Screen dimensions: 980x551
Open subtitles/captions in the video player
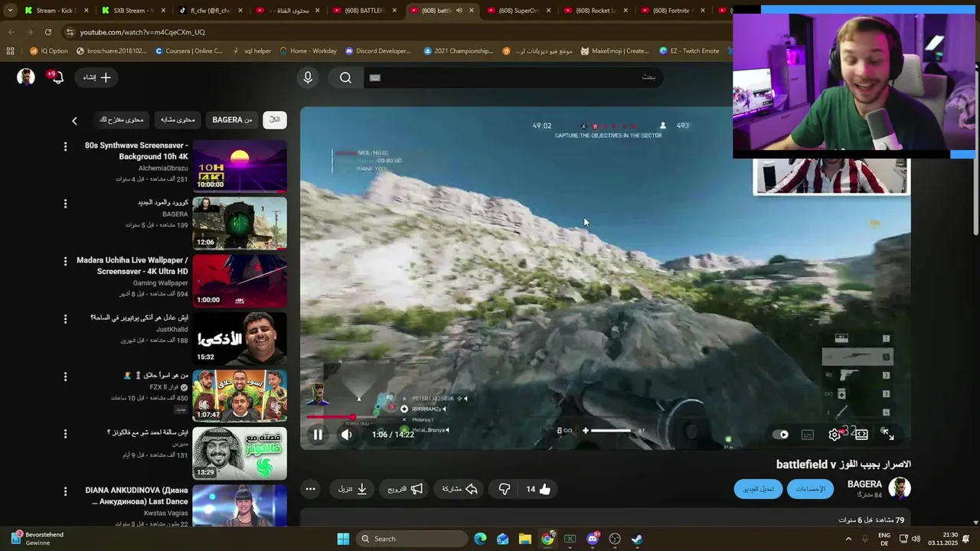(807, 435)
